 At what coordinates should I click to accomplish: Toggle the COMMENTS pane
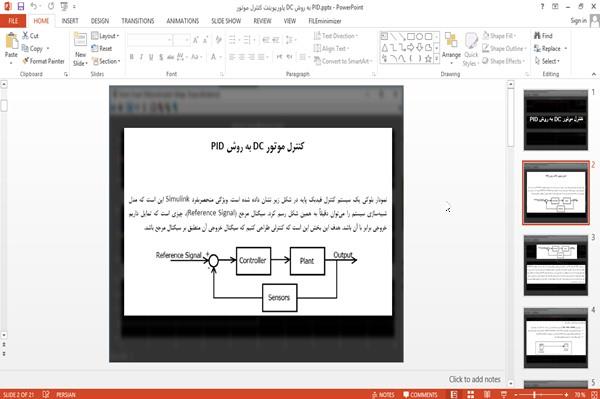420,394
